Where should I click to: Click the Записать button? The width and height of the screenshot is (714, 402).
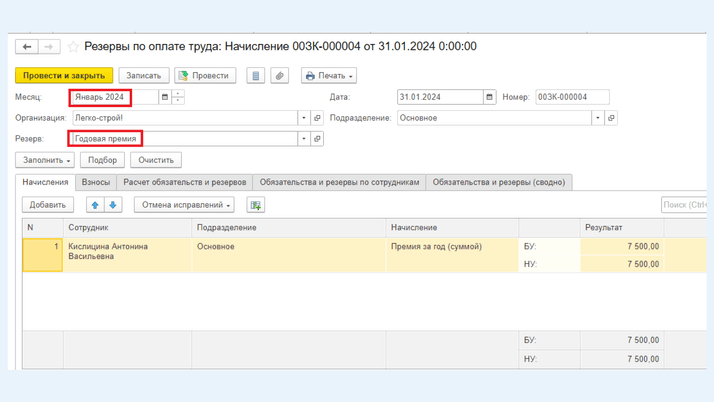click(x=144, y=76)
